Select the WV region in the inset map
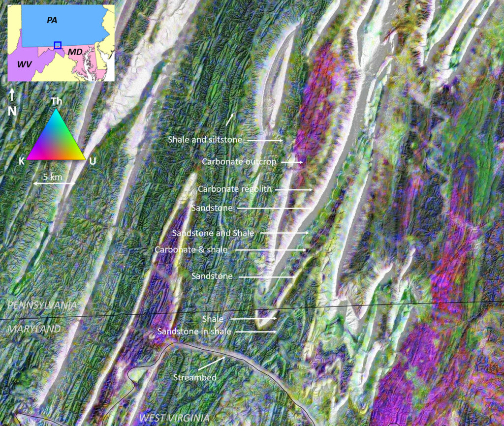Image resolution: width=504 pixels, height=426 pixels. (x=22, y=64)
